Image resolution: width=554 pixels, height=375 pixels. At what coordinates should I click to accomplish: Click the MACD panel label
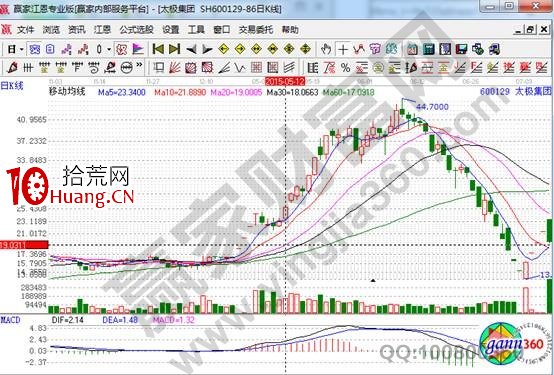pyautogui.click(x=10, y=320)
